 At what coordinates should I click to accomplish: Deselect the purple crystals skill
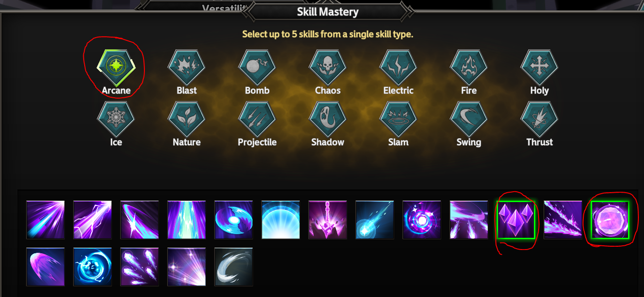point(516,219)
